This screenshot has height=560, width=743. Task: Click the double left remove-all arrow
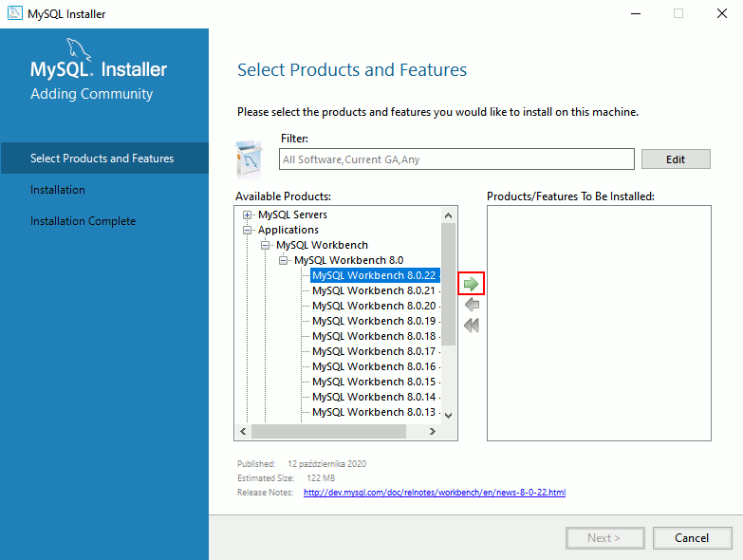coord(471,326)
